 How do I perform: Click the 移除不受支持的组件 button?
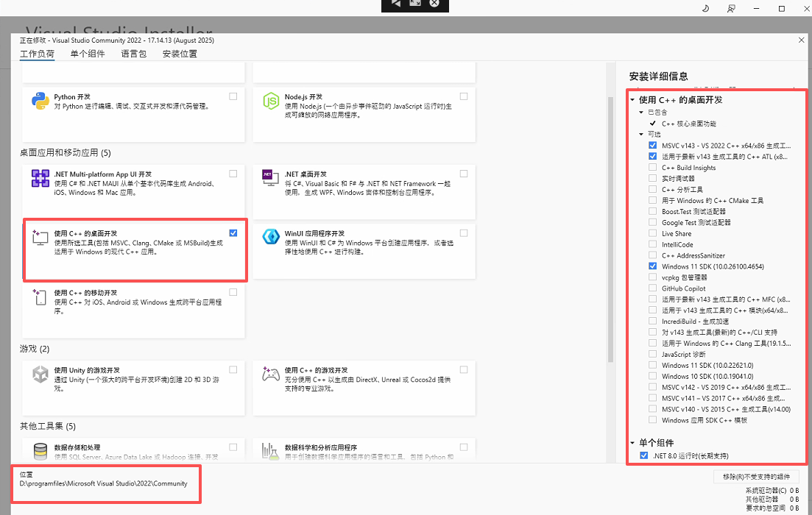point(755,477)
